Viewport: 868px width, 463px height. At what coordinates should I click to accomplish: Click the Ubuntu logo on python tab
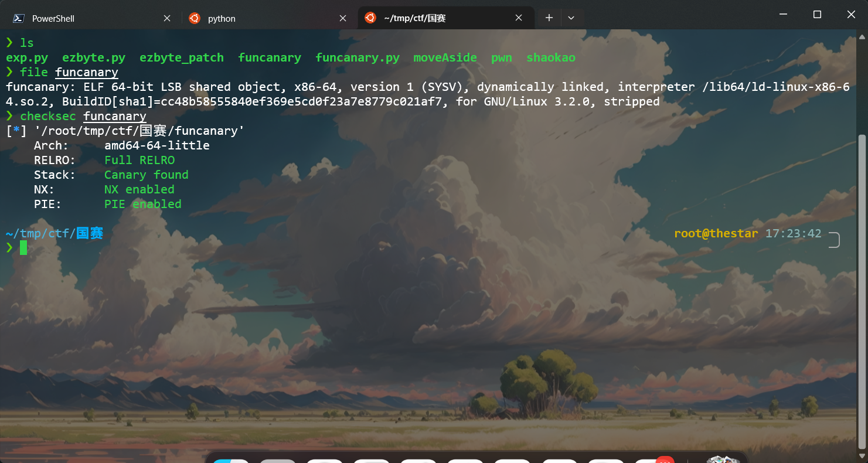pyautogui.click(x=194, y=18)
